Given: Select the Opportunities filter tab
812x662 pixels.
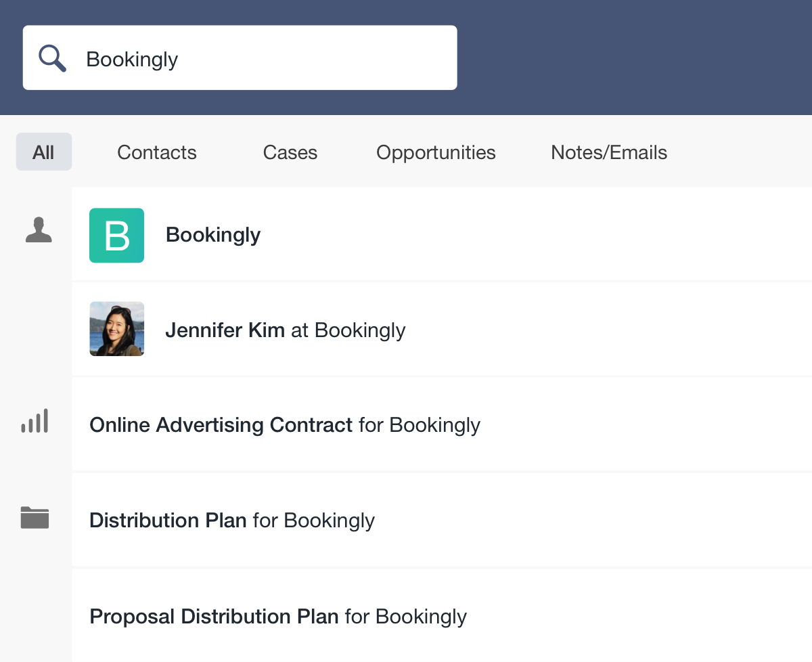Looking at the screenshot, I should pos(436,152).
